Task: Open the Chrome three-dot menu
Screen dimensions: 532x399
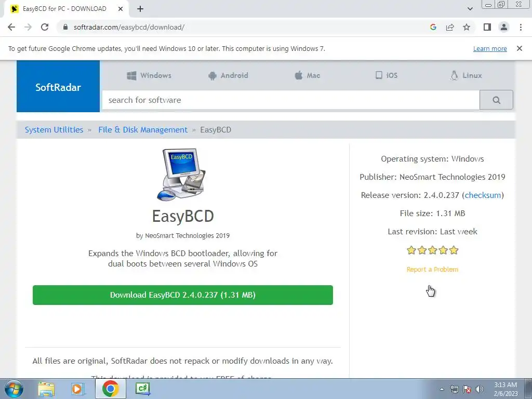Action: (521, 27)
